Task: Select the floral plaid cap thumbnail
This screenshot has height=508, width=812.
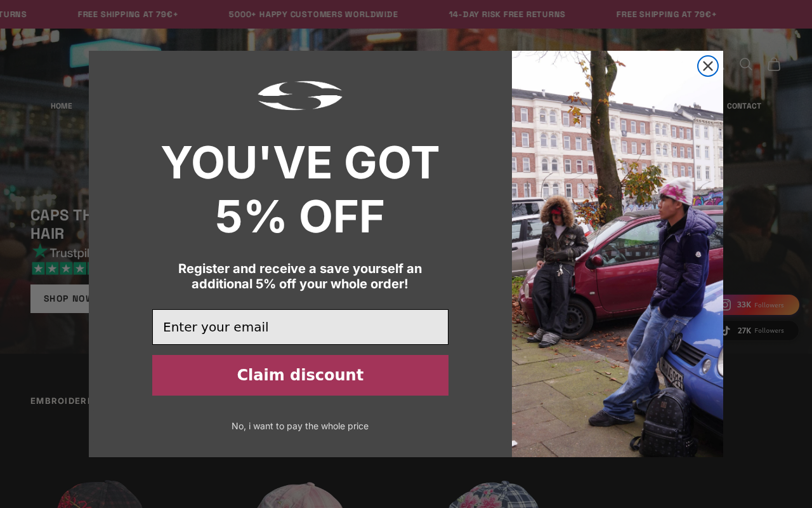Action: [494, 494]
